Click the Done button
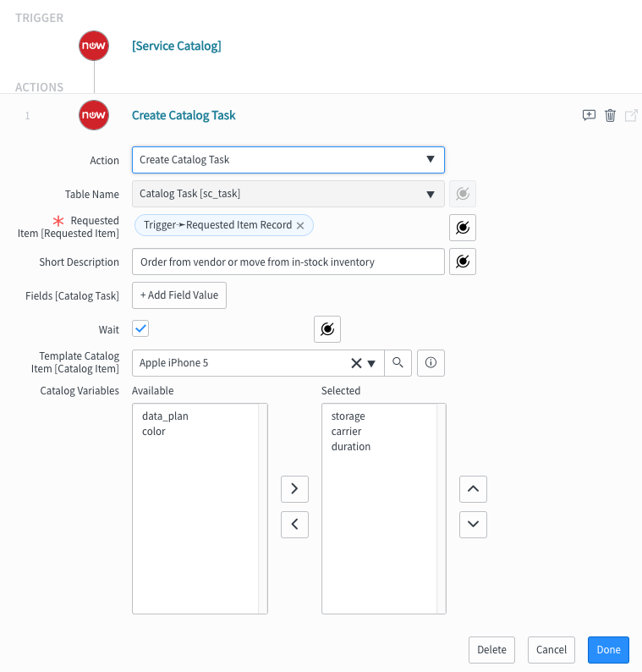The width and height of the screenshot is (642, 672). 608,650
